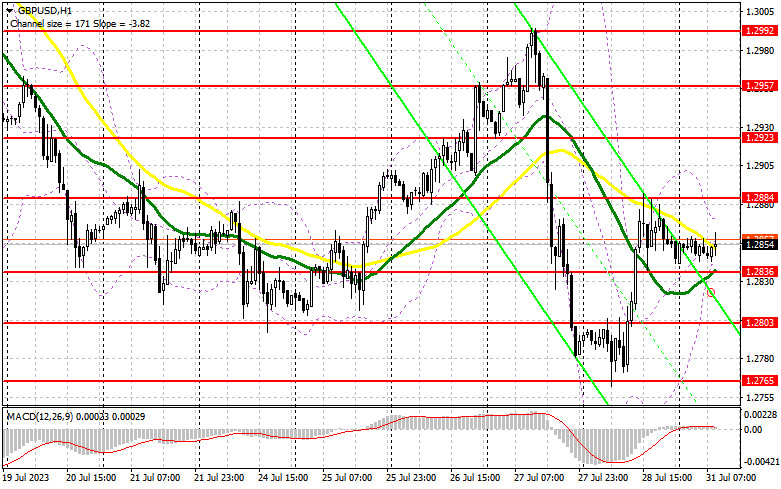This screenshot has height=489, width=781.
Task: Click the 1.2755 price scale value
Action: click(x=758, y=397)
